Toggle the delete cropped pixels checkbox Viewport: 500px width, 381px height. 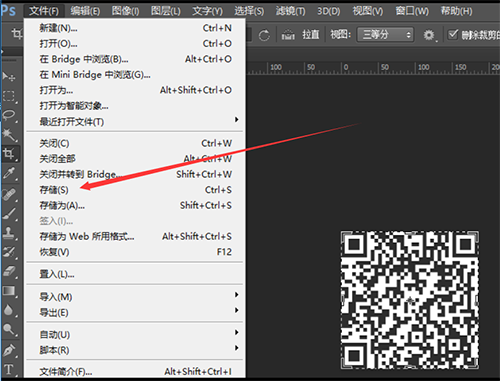(452, 34)
